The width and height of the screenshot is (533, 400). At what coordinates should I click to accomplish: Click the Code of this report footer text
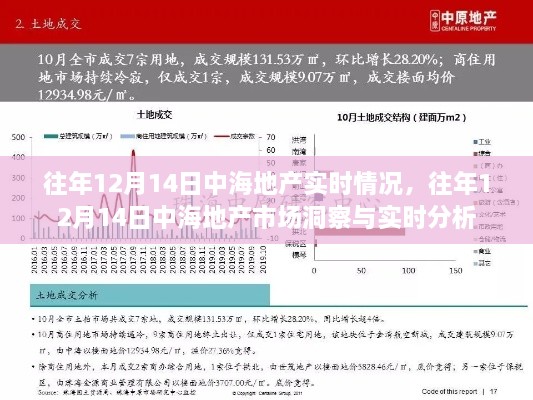point(449,392)
